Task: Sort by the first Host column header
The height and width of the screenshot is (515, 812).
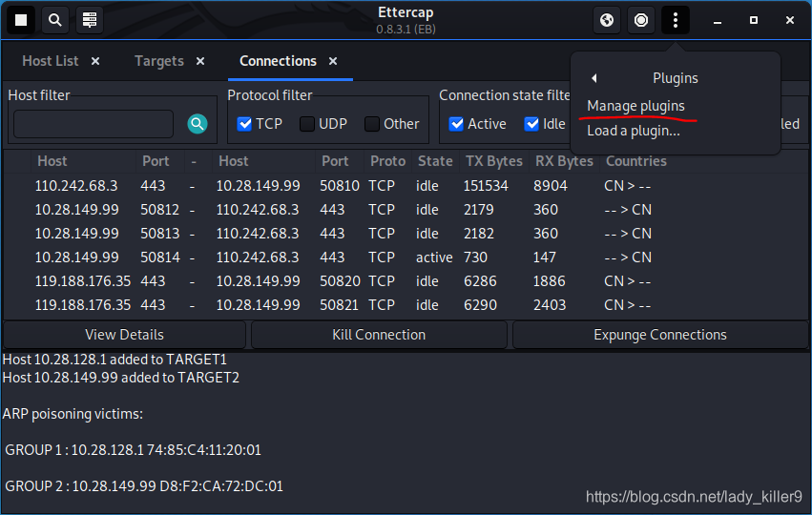Action: (83, 161)
